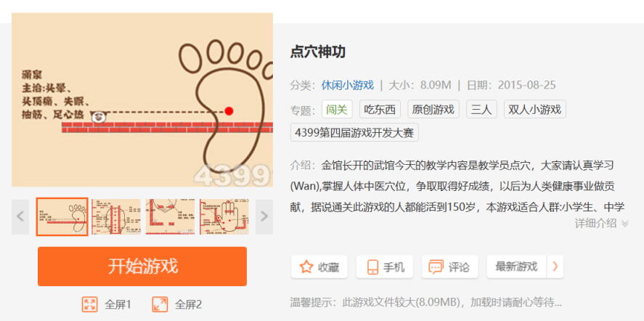Show previous thumbnails with left arrow

[x=20, y=216]
